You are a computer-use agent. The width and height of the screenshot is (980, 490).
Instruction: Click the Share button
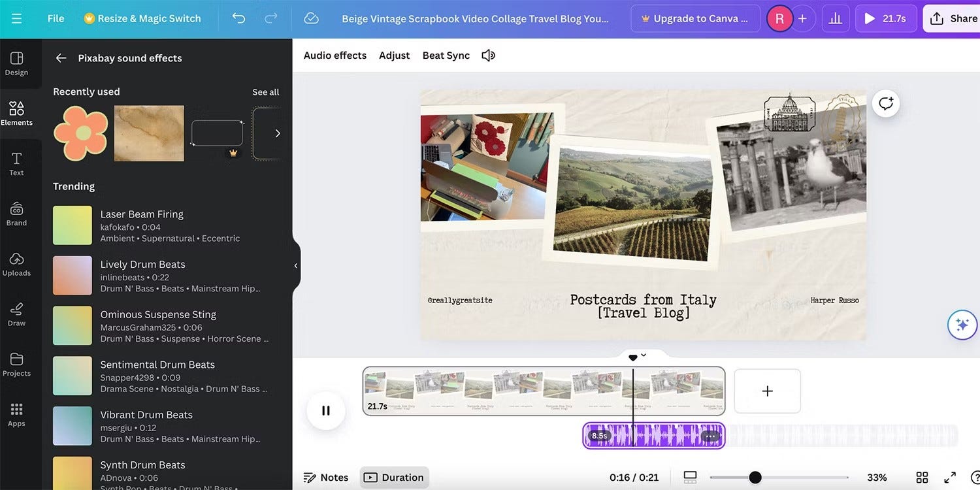(953, 18)
